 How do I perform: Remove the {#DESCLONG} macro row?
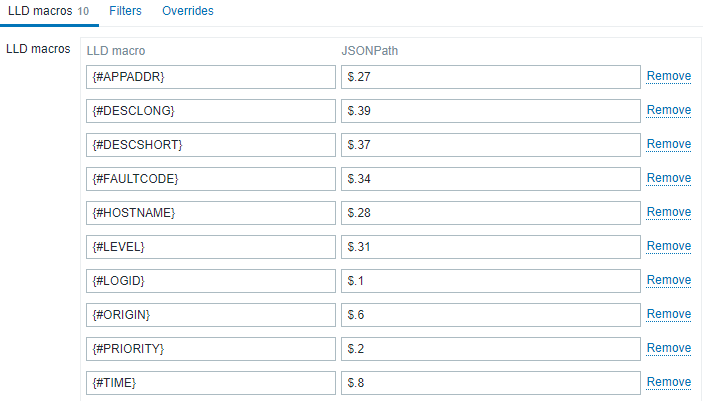point(668,110)
